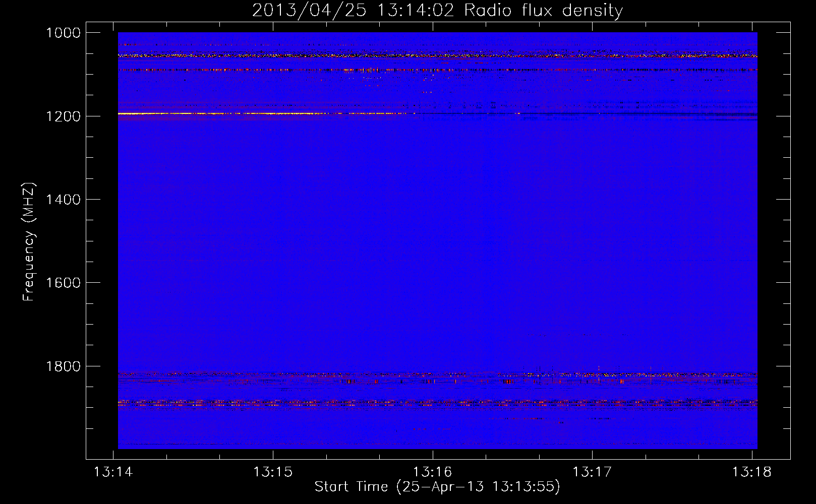Click the red striped band near 1890 MHz
This screenshot has height=504, width=816.
(x=438, y=403)
